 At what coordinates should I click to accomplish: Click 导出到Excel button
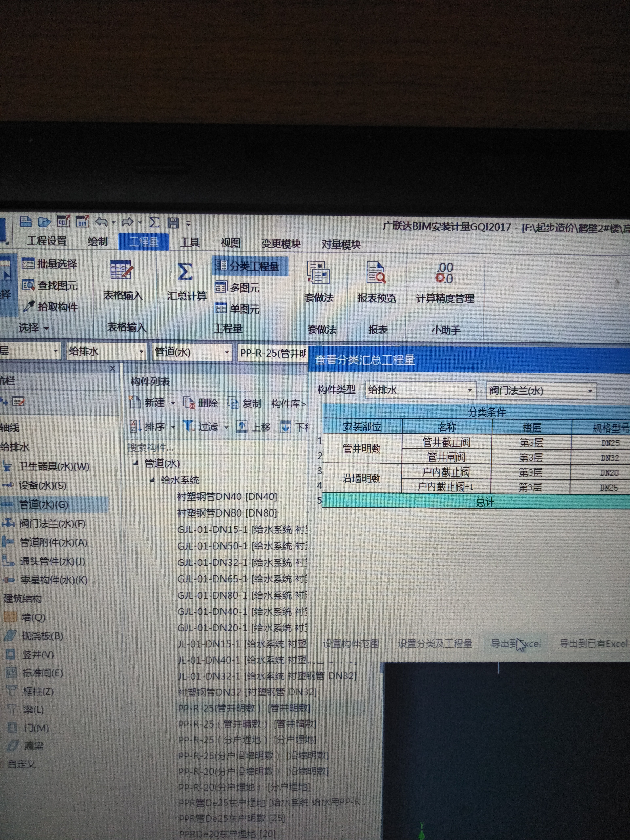(x=515, y=644)
